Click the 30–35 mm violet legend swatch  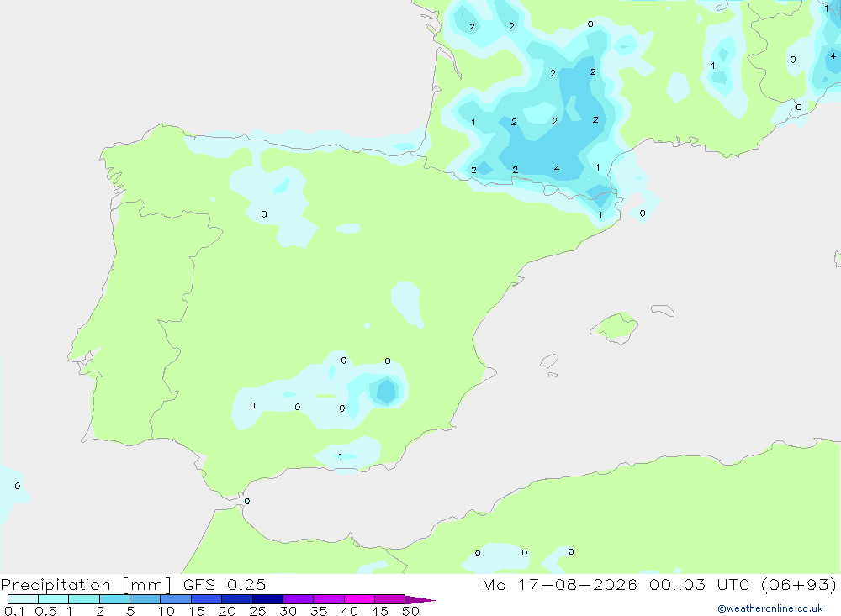point(298,599)
